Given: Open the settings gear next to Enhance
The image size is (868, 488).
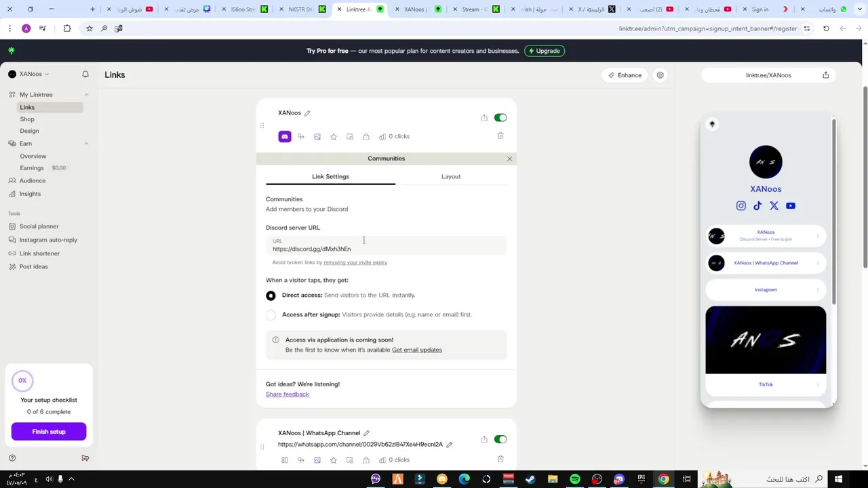Looking at the screenshot, I should tap(660, 75).
